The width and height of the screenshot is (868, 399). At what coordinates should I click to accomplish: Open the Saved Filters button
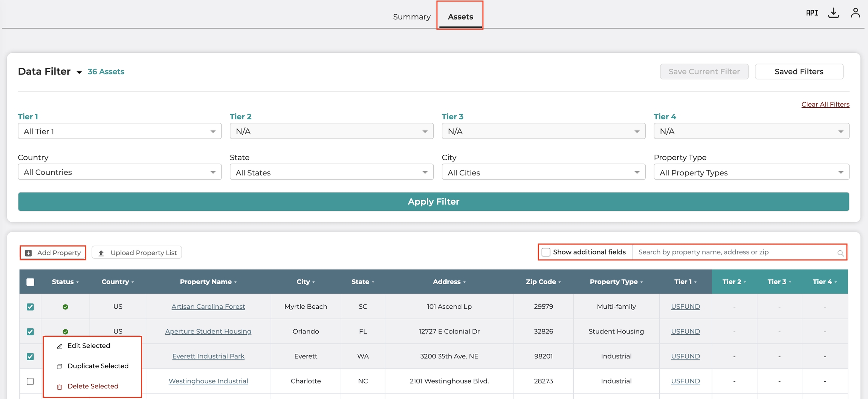point(799,72)
